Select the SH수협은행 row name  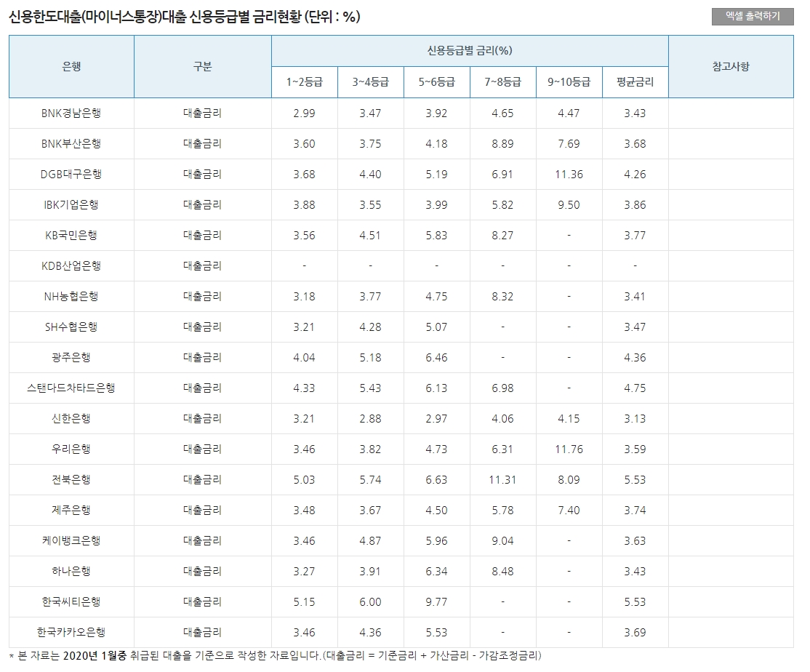point(71,327)
